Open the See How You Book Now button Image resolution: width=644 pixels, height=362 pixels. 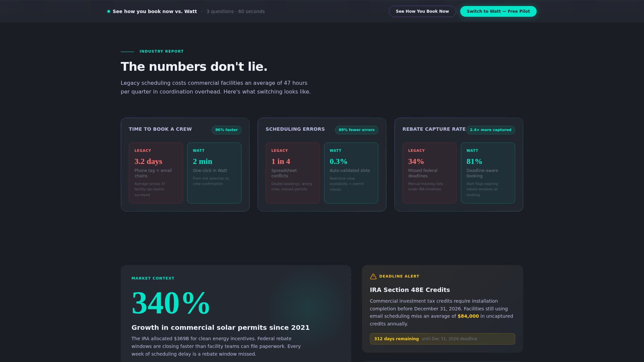coord(422,11)
